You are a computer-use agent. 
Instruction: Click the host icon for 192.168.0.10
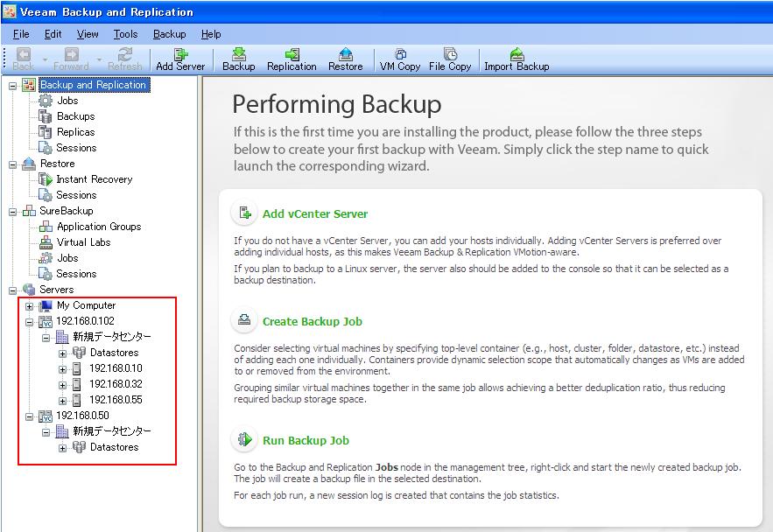point(76,368)
